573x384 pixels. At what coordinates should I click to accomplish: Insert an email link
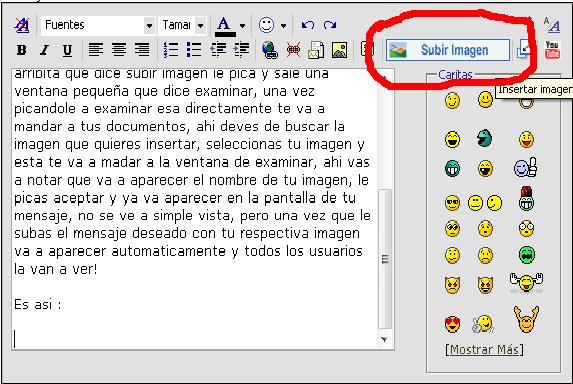coord(316,50)
